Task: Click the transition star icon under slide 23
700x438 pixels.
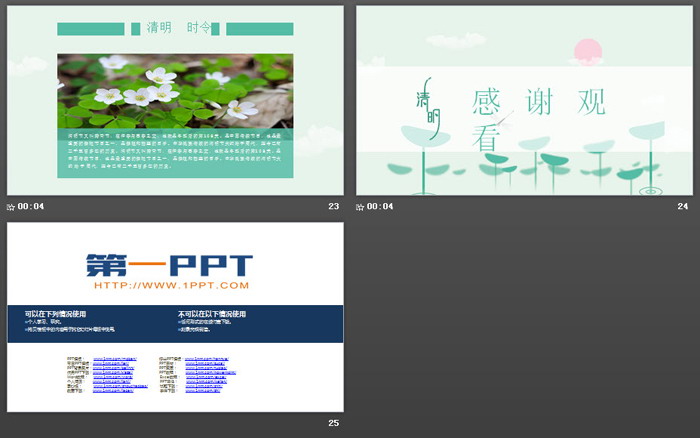Action: pyautogui.click(x=11, y=207)
